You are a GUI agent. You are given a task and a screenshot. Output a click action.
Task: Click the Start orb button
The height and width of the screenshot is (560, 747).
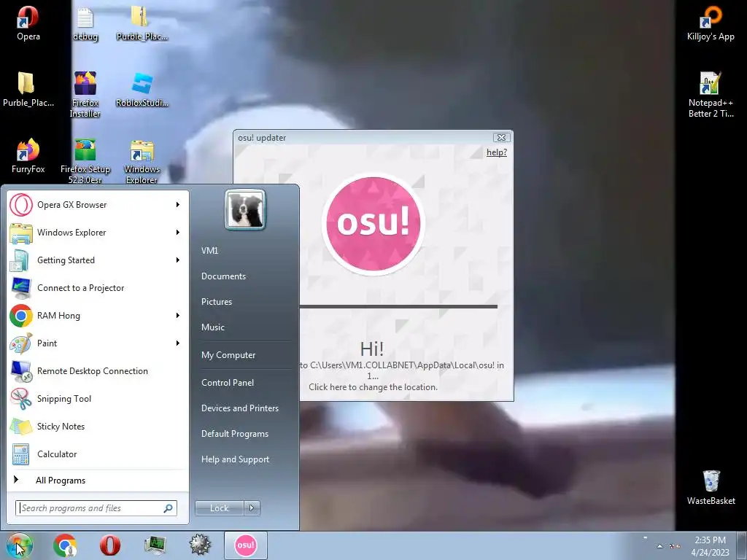19,545
